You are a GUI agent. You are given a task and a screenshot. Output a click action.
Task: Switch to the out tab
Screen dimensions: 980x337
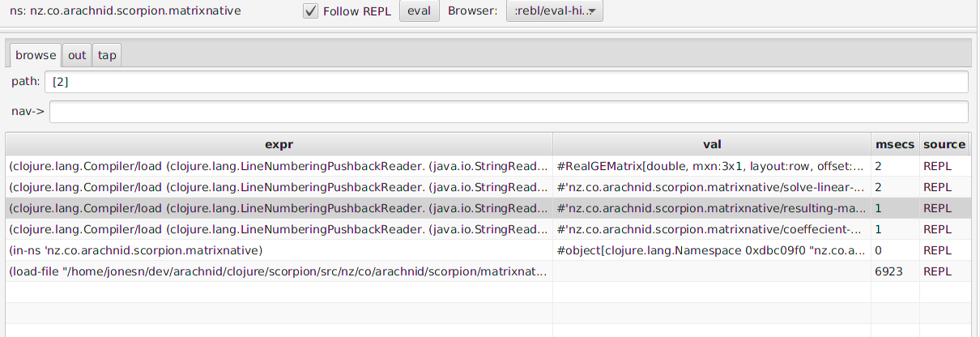click(77, 55)
